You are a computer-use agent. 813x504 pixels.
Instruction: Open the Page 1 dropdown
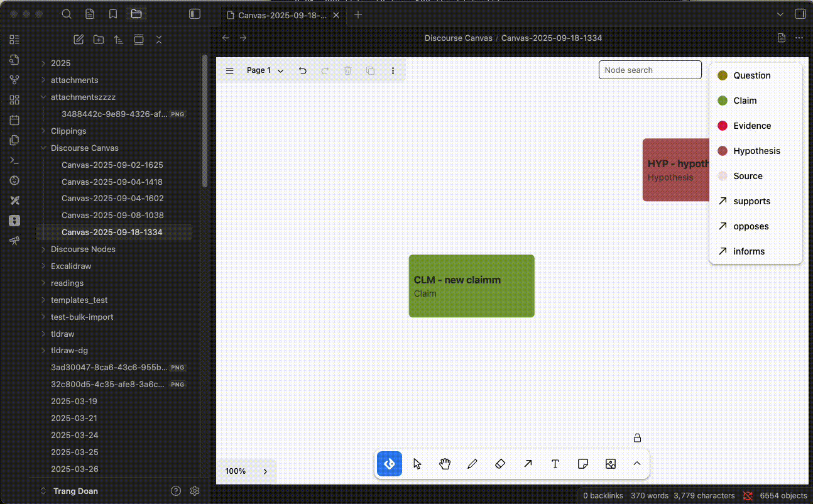[x=264, y=70]
